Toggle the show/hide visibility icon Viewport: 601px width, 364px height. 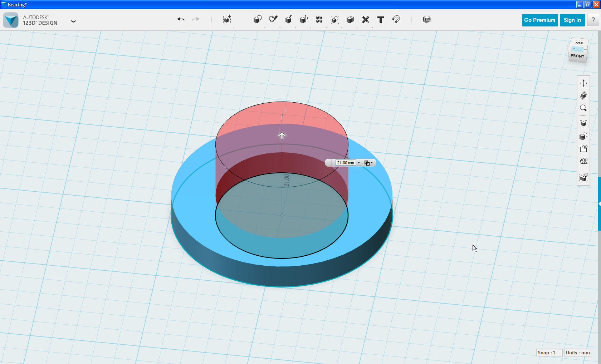pos(583,161)
